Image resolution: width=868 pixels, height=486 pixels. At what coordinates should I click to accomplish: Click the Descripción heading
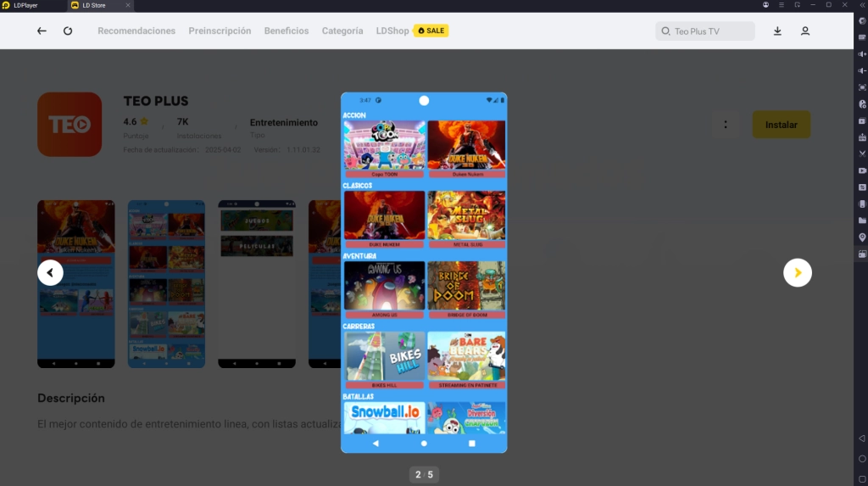(71, 398)
